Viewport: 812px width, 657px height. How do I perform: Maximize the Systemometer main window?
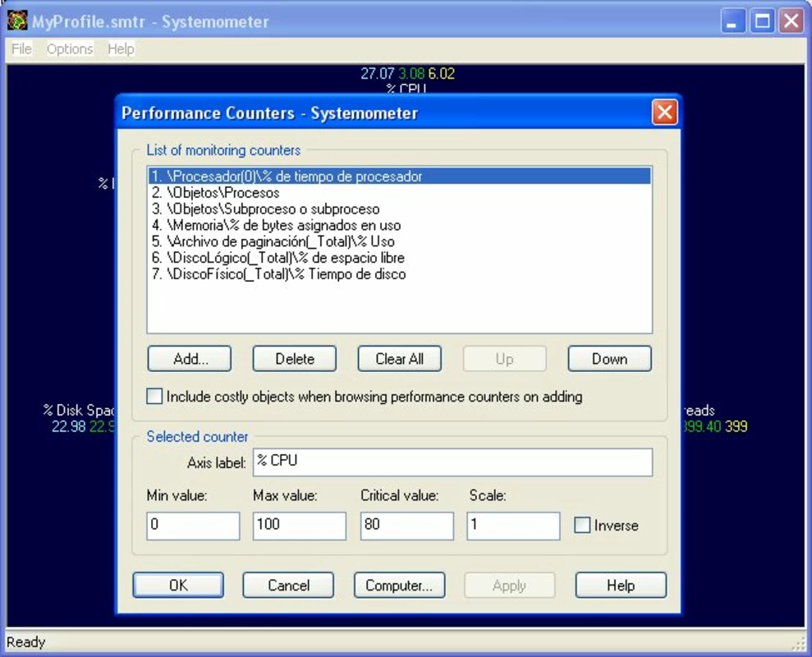(x=762, y=21)
